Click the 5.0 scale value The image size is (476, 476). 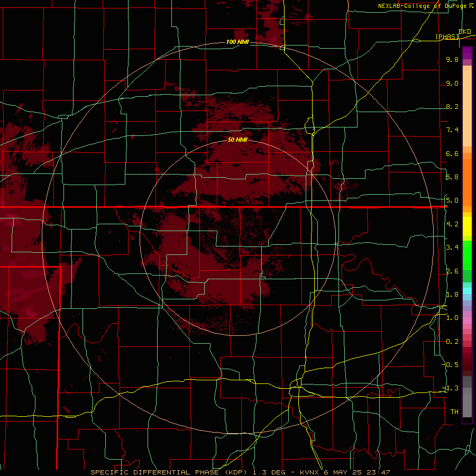point(452,200)
